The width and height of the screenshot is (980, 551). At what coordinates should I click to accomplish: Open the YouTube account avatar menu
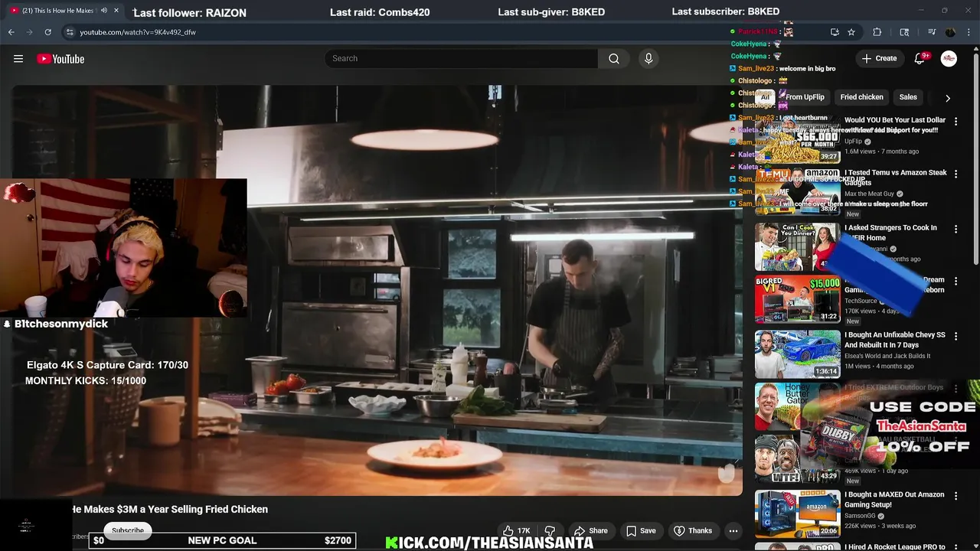pos(949,59)
